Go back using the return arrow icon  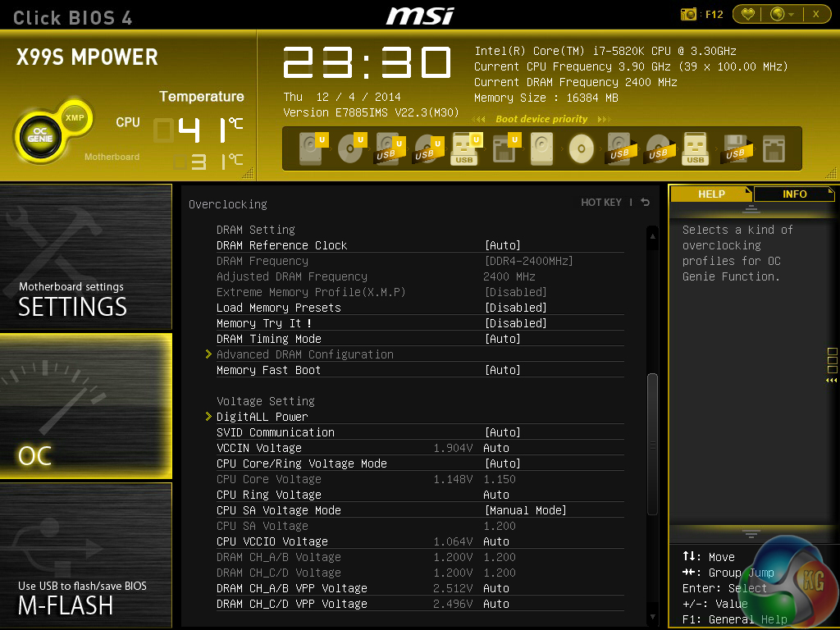[x=645, y=202]
